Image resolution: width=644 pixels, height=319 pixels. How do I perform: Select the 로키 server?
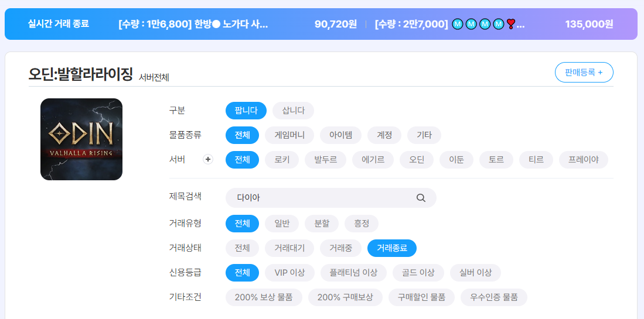(x=282, y=160)
